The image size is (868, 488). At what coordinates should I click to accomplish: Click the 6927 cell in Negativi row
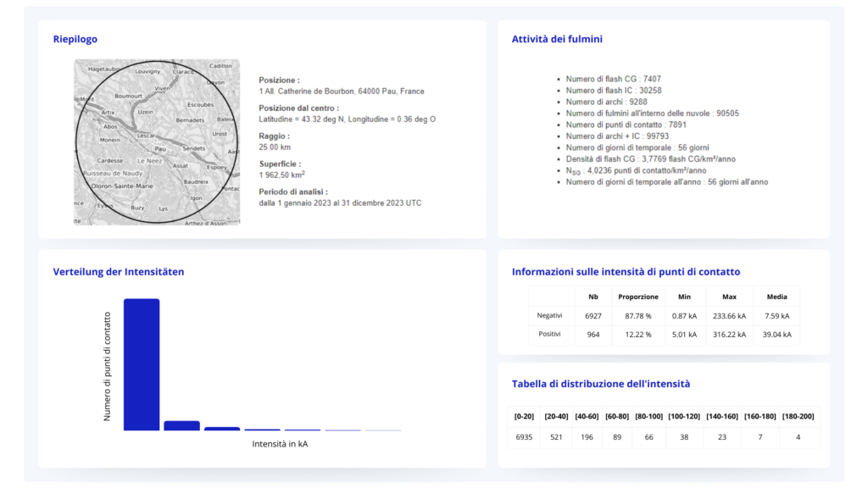(x=593, y=316)
